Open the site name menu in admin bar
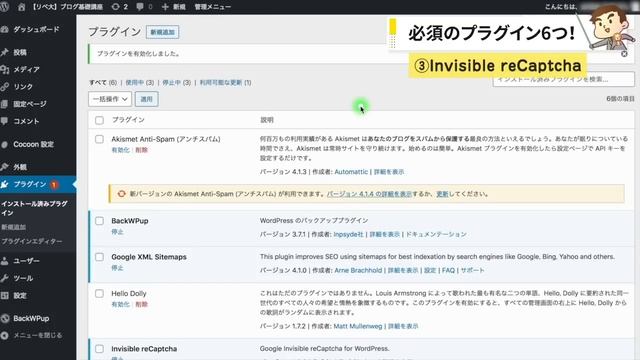Image resolution: width=640 pixels, height=360 pixels. [67, 7]
